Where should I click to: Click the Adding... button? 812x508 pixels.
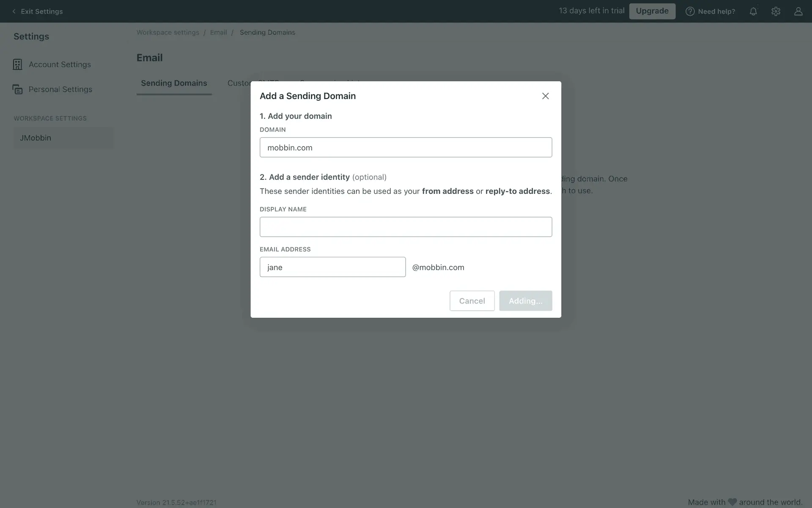coord(525,301)
